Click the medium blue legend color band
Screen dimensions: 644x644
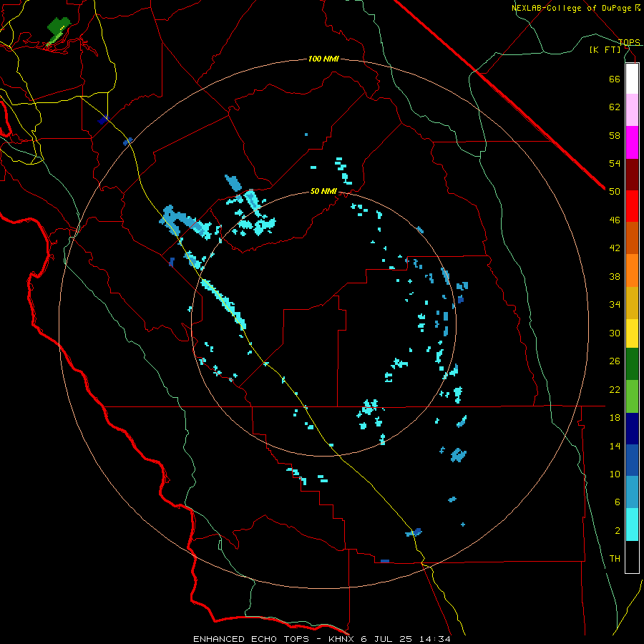(632, 460)
